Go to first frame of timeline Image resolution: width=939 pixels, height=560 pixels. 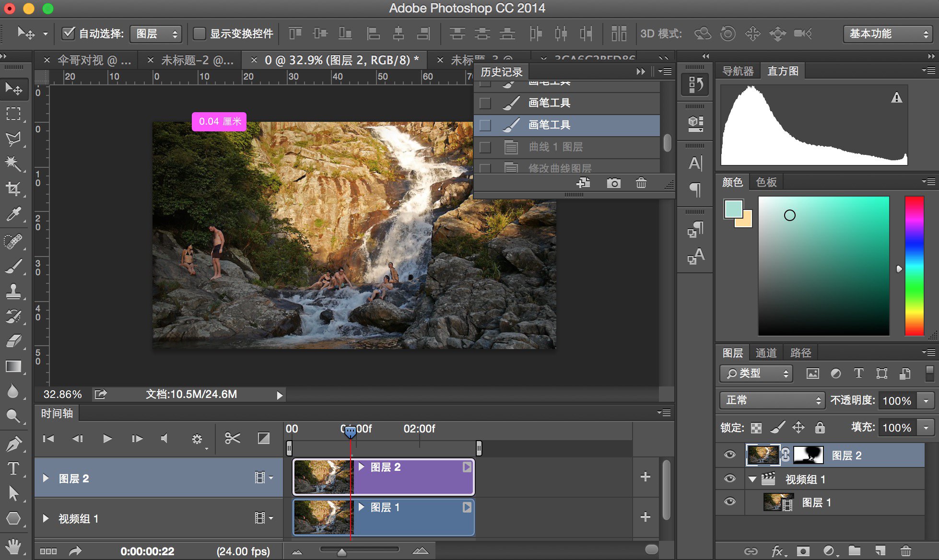tap(48, 438)
